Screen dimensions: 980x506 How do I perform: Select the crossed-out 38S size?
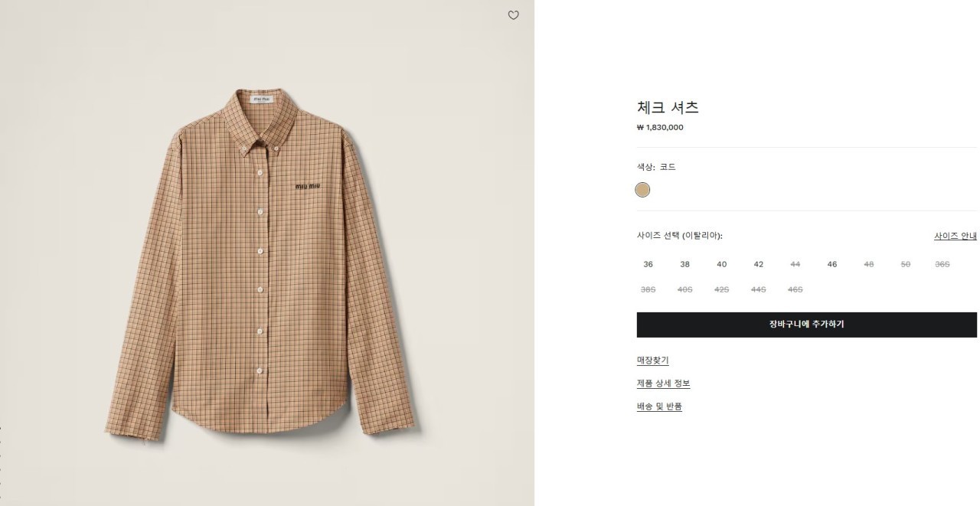[x=648, y=289]
